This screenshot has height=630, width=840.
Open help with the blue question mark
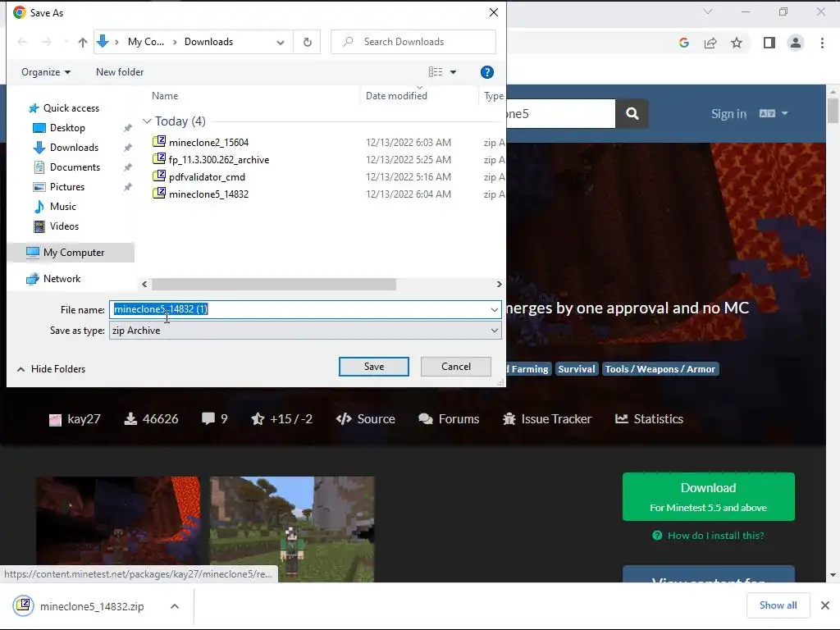click(x=487, y=72)
